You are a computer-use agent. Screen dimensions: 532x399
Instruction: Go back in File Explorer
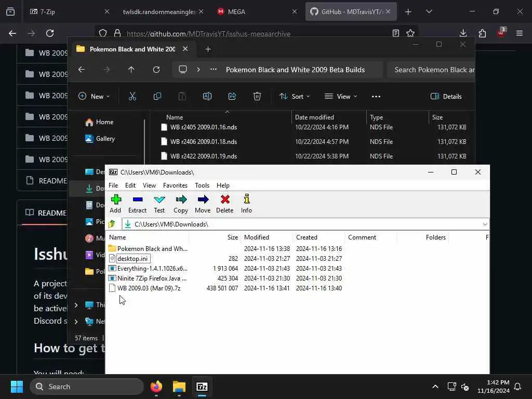coord(82,70)
